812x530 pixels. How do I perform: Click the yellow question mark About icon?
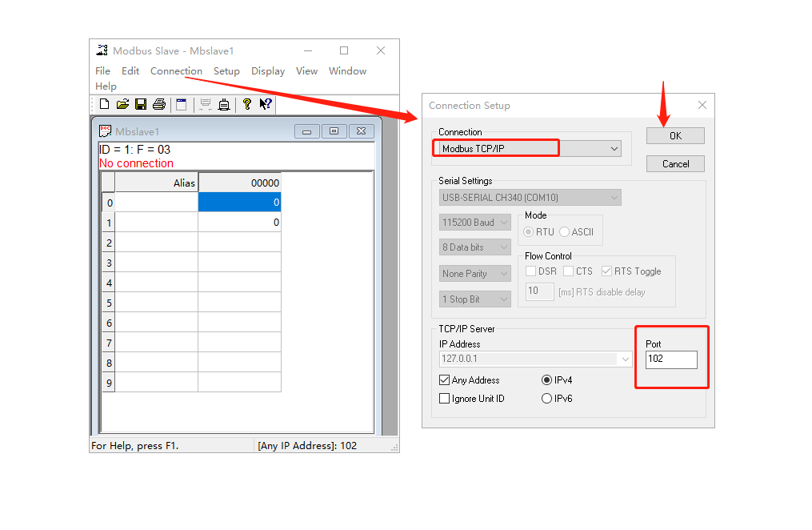(x=247, y=104)
